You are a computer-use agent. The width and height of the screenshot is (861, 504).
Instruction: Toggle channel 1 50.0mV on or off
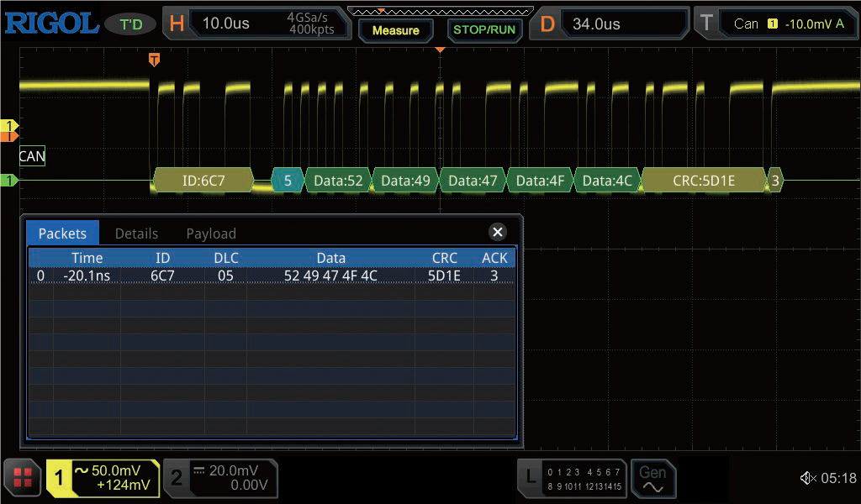103,478
